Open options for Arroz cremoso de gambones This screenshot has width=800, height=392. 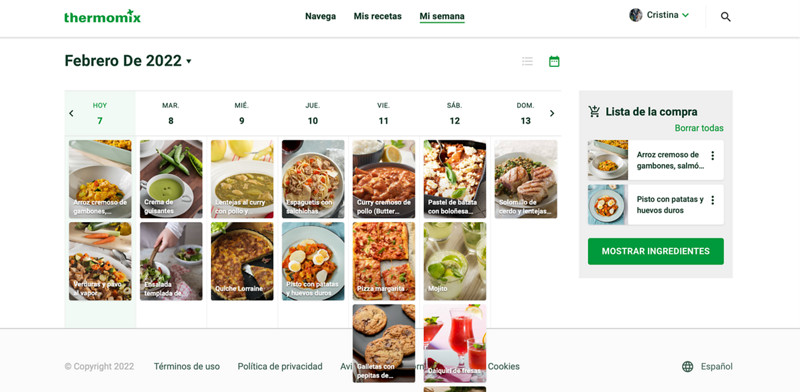click(713, 156)
